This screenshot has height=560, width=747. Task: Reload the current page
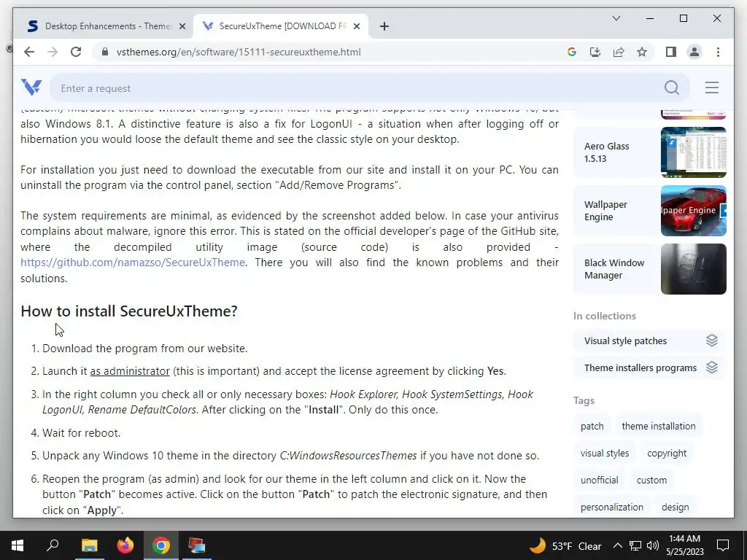point(76,52)
